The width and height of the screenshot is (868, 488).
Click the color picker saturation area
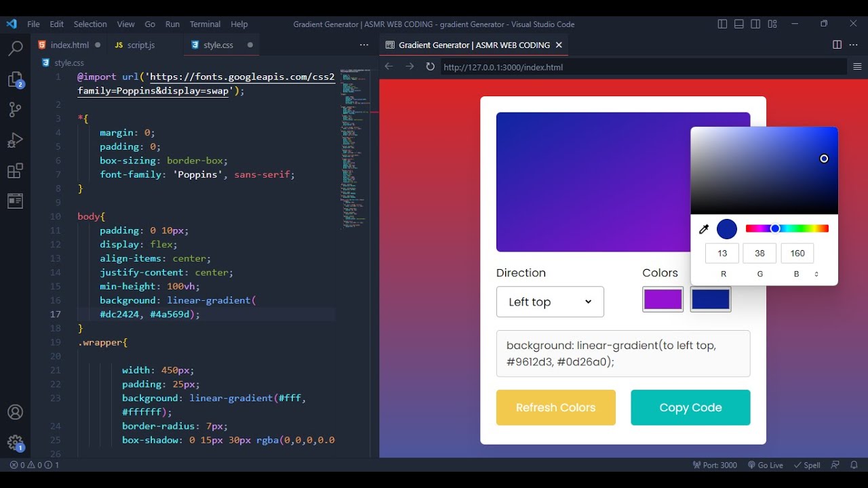pos(764,171)
